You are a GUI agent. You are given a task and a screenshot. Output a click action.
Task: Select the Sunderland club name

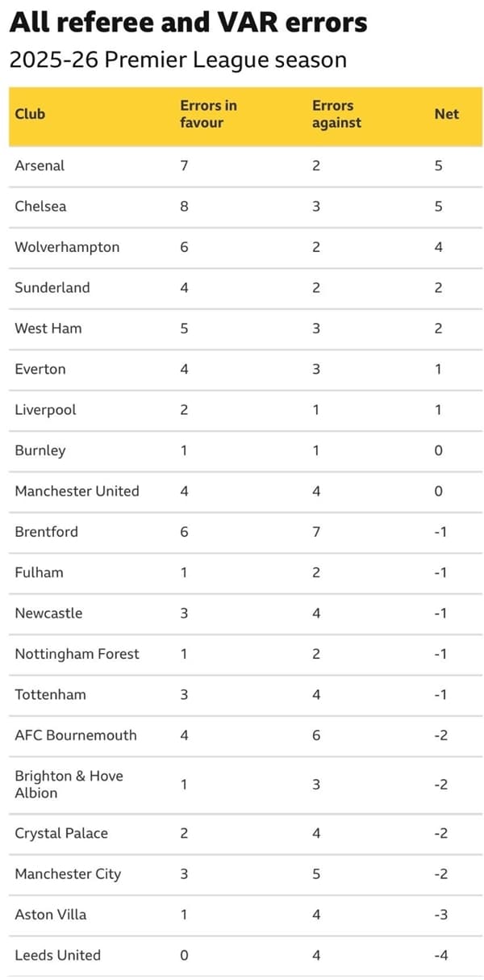52,287
